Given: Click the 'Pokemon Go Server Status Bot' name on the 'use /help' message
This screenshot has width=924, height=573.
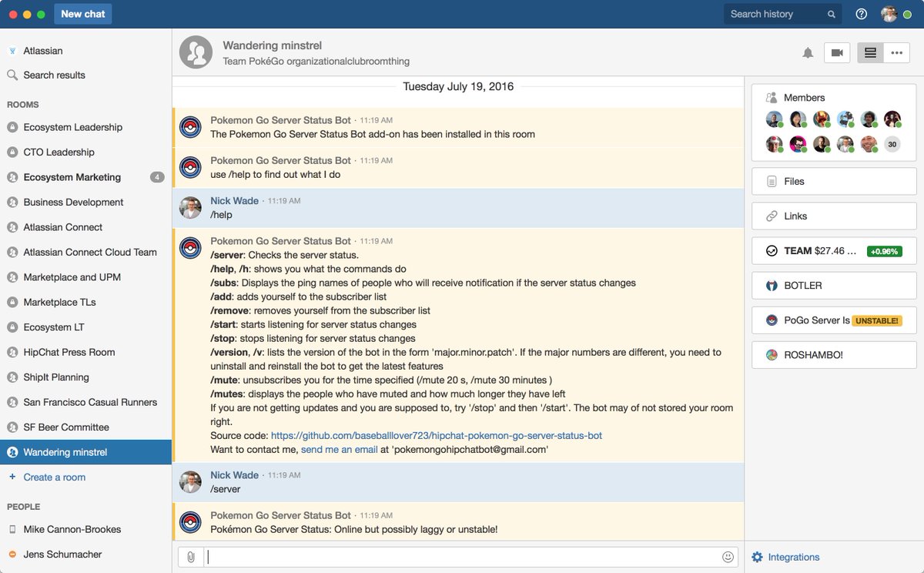Looking at the screenshot, I should tap(280, 160).
